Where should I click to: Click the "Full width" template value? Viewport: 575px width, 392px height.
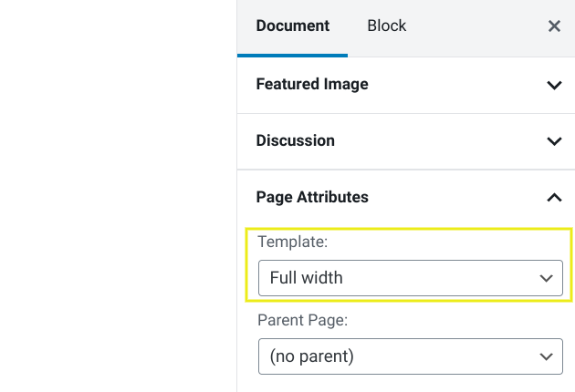307,278
